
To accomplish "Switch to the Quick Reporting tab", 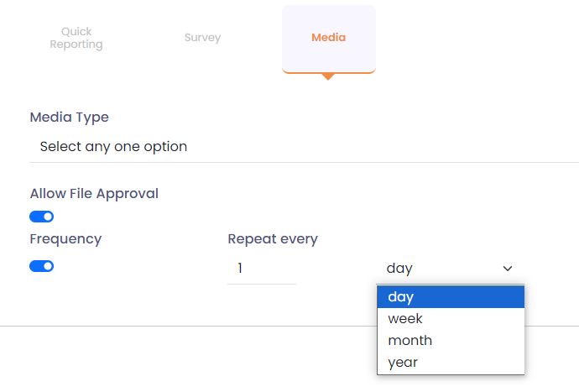I will pos(76,39).
